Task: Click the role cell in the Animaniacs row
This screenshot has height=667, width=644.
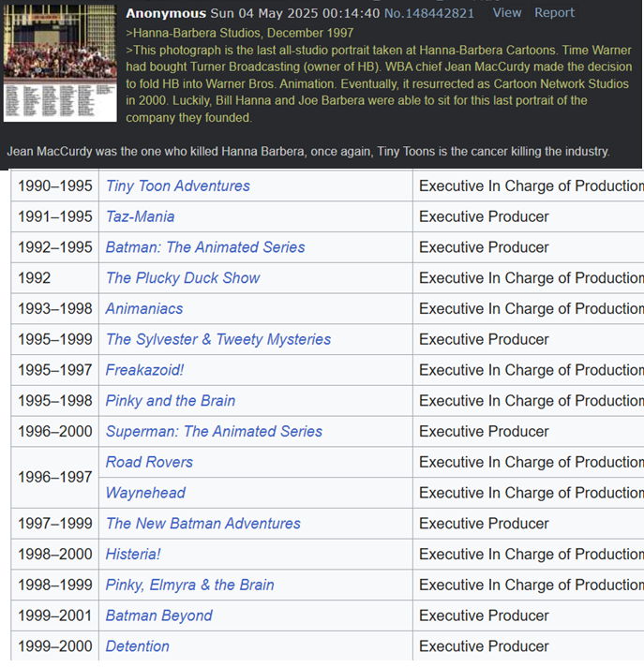Action: [528, 308]
